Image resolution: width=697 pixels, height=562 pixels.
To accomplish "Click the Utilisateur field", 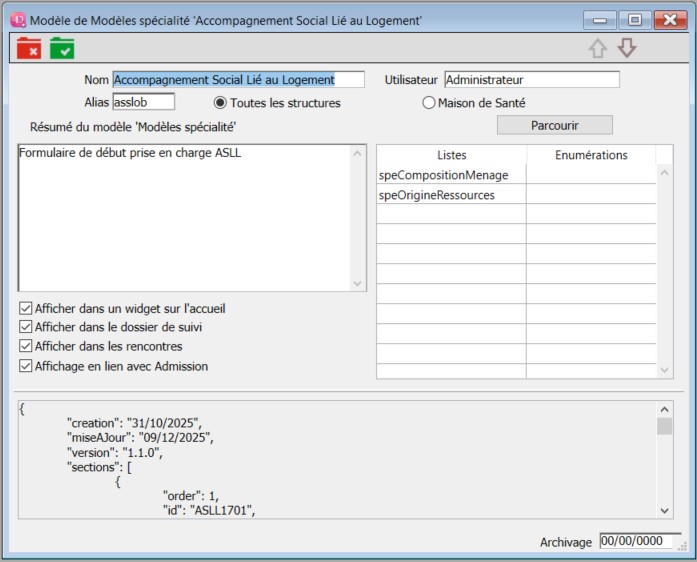I will (x=531, y=80).
